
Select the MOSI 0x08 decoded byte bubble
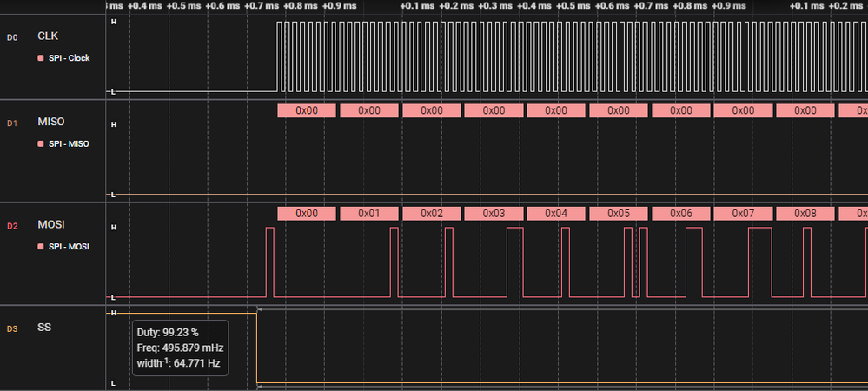pyautogui.click(x=805, y=213)
